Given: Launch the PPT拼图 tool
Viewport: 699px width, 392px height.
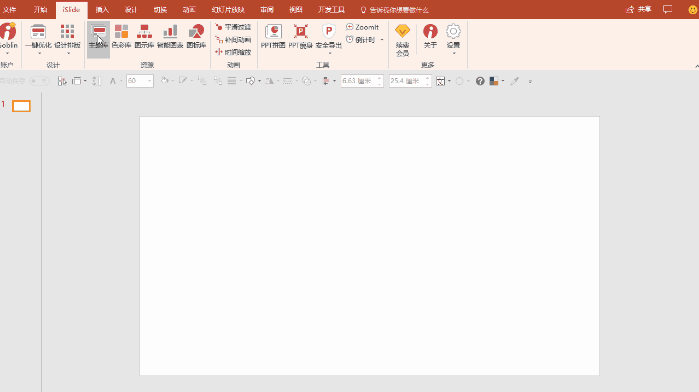Looking at the screenshot, I should [x=273, y=37].
